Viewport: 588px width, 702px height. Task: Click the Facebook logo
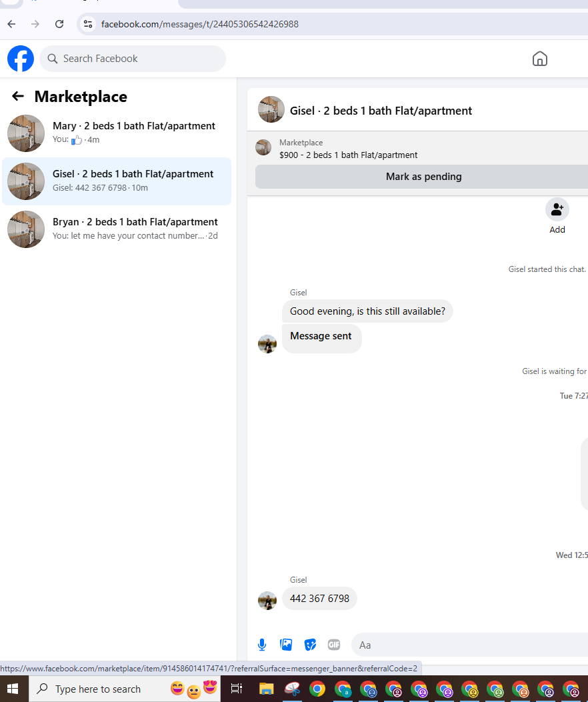21,59
